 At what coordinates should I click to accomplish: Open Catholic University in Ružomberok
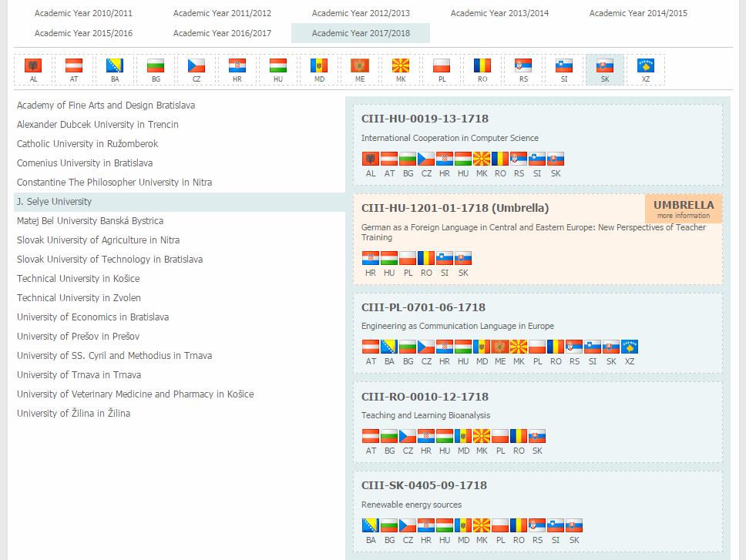click(x=87, y=143)
